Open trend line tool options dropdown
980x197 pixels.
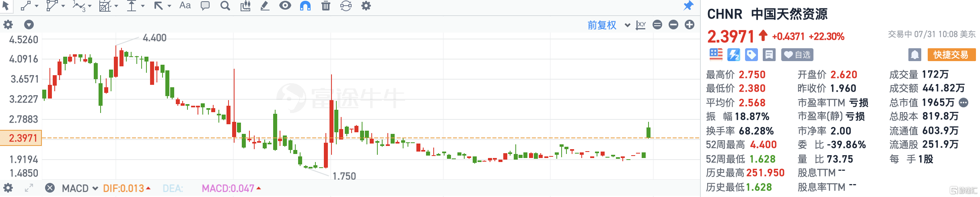[x=37, y=6]
